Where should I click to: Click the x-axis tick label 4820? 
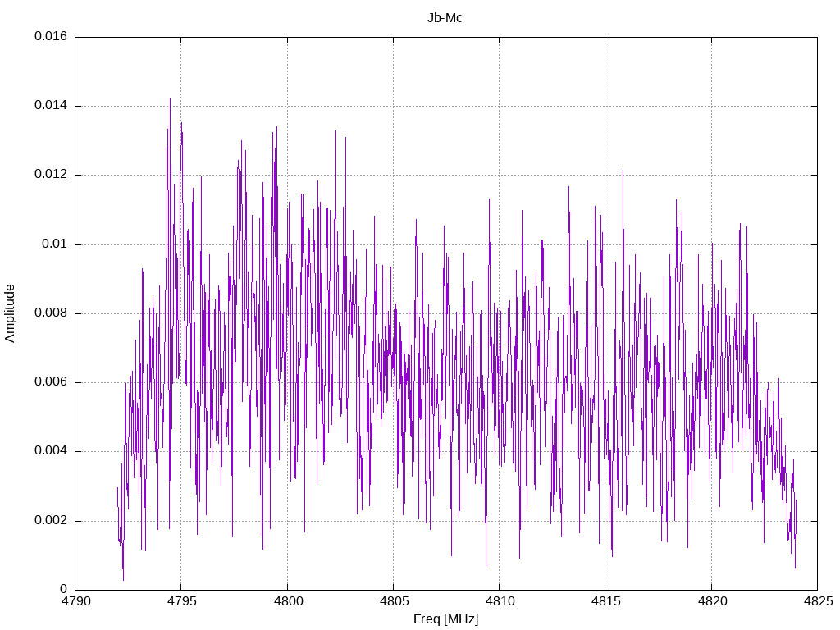click(x=712, y=601)
